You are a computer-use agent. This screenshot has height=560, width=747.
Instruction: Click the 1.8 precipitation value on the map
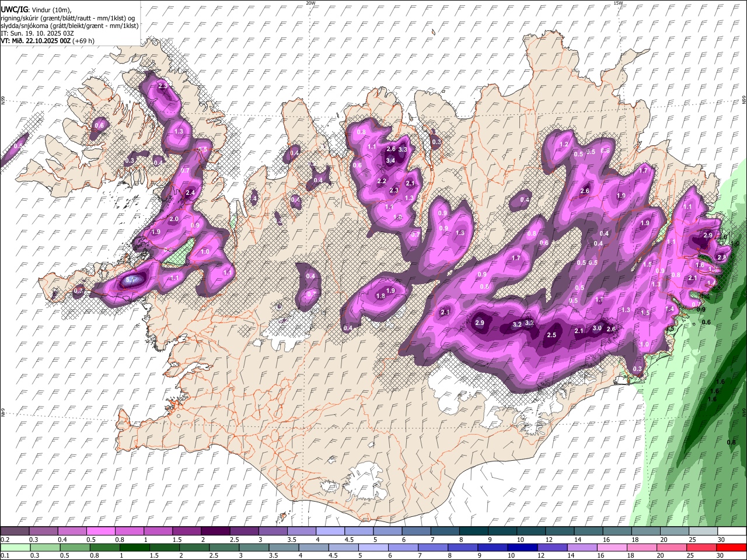pyautogui.click(x=381, y=296)
